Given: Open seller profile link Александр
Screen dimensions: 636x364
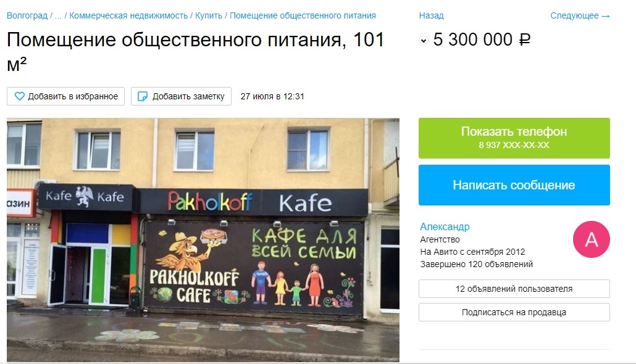Looking at the screenshot, I should (445, 226).
